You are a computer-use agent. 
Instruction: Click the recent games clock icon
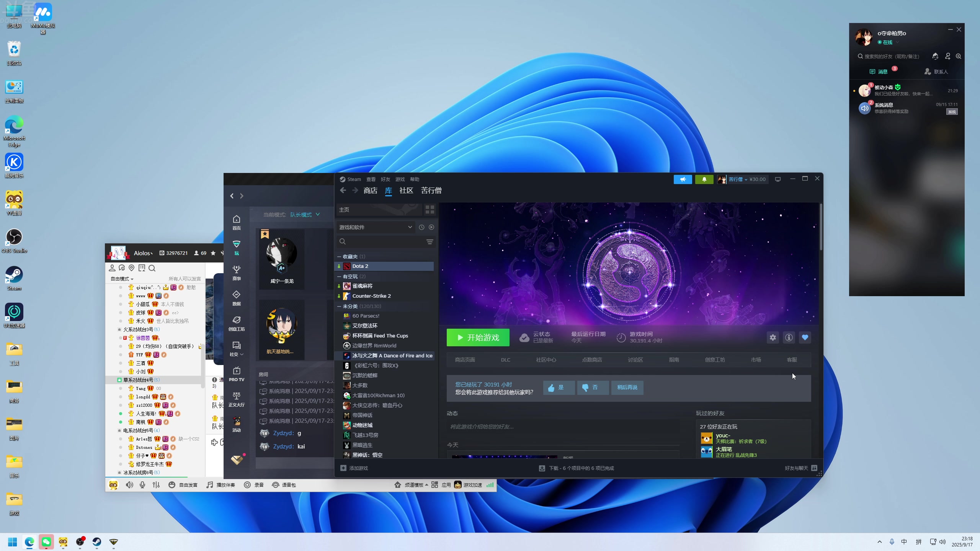tap(421, 227)
